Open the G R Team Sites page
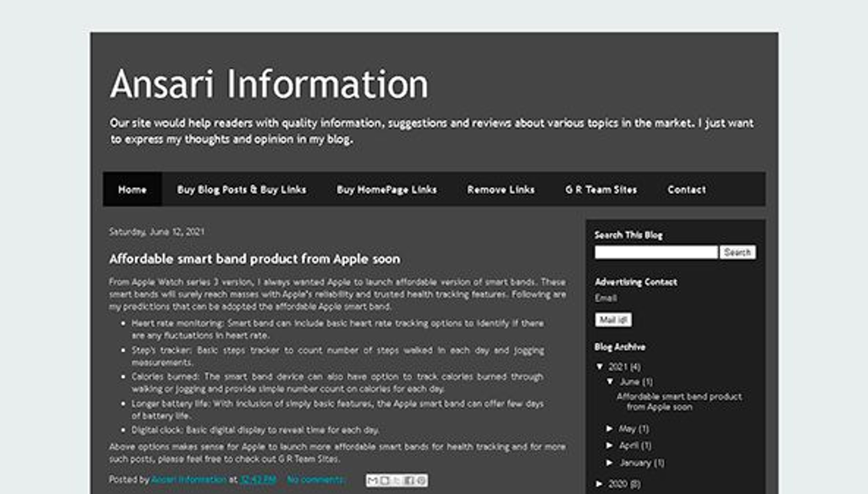868x494 pixels. [601, 189]
